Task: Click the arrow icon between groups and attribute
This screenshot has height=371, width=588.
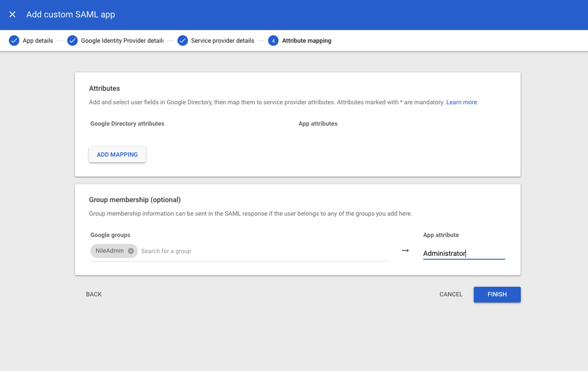Action: pyautogui.click(x=405, y=251)
